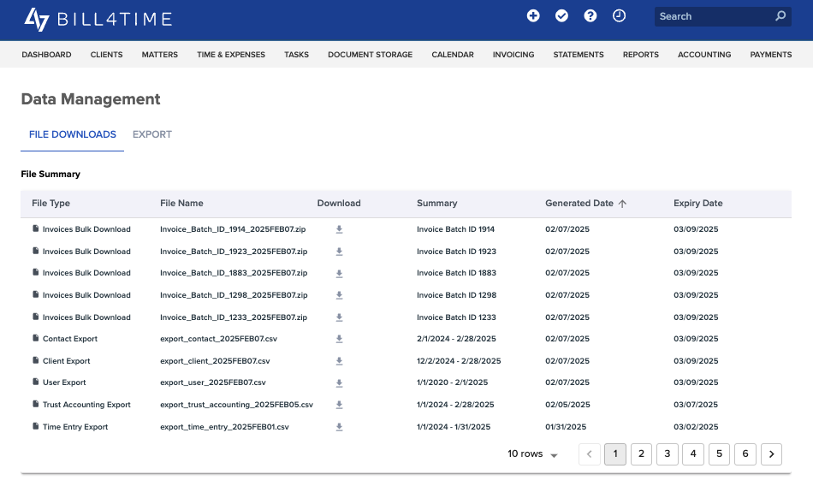The width and height of the screenshot is (813, 504).
Task: Download Invoice_Batch_ID_1914 zip file
Action: point(339,229)
